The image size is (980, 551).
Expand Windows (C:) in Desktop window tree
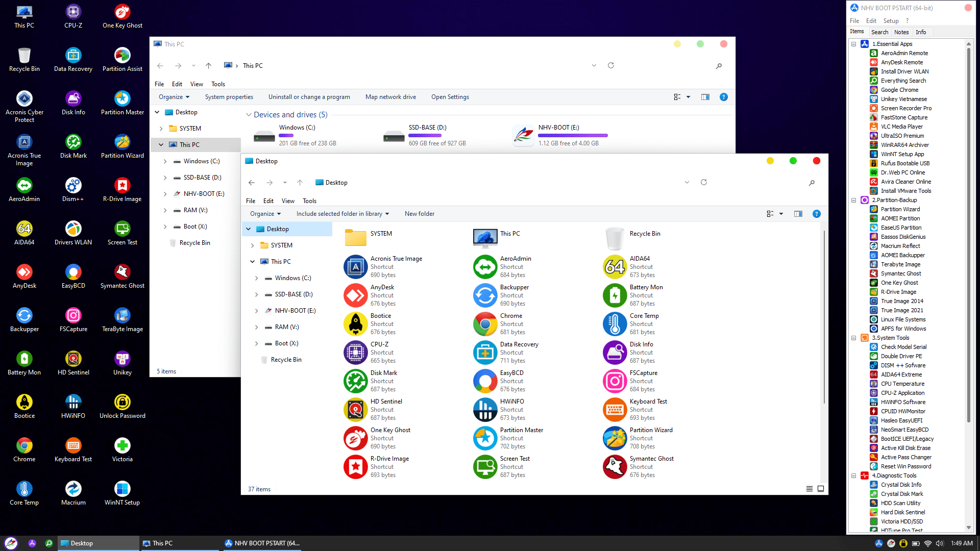(x=256, y=278)
